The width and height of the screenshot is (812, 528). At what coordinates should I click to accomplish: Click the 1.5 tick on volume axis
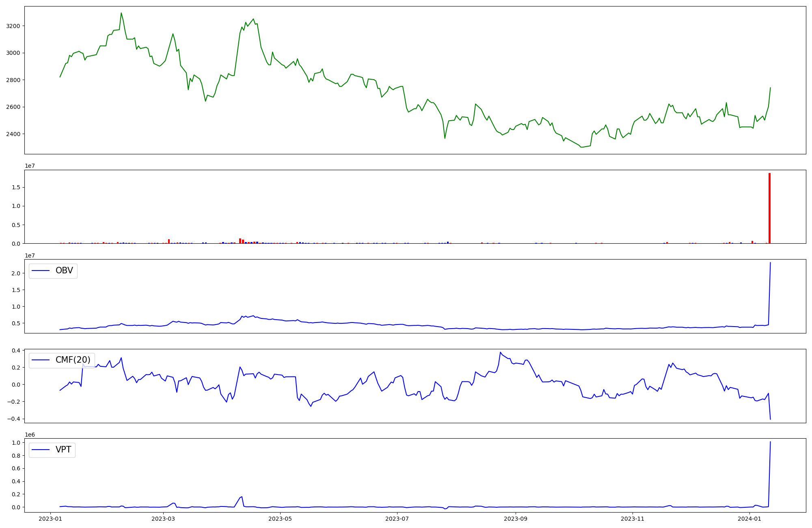(x=16, y=188)
